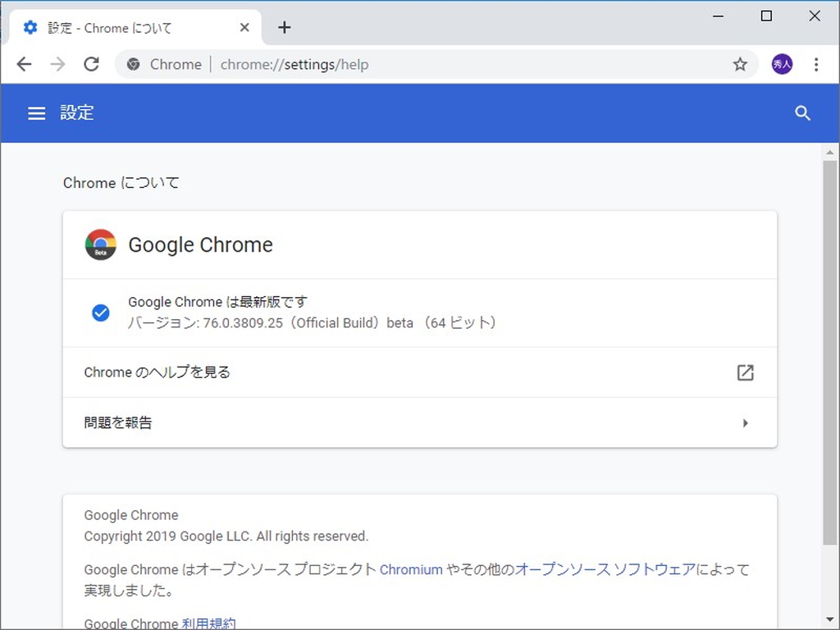Open Chrome help via the external link icon
The height and width of the screenshot is (630, 840).
(745, 372)
